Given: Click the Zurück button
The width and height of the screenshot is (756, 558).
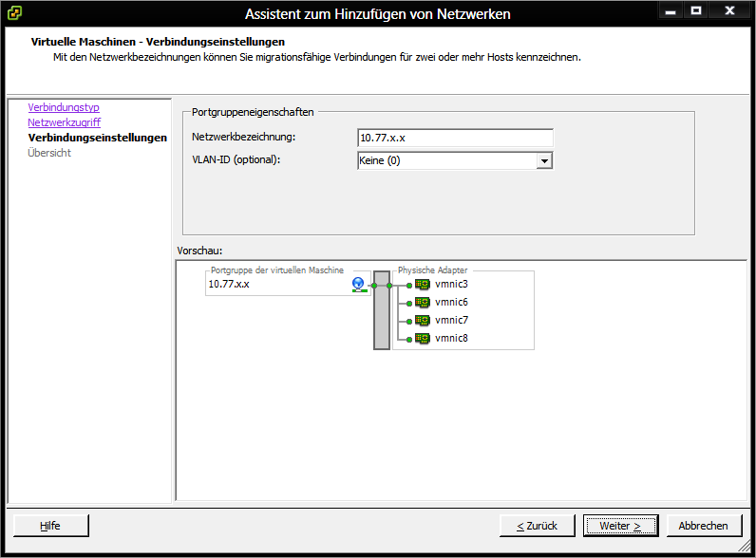Looking at the screenshot, I should click(x=537, y=526).
